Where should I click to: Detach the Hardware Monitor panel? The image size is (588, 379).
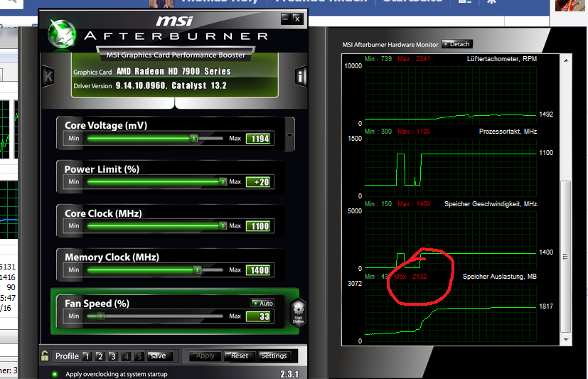click(x=456, y=44)
